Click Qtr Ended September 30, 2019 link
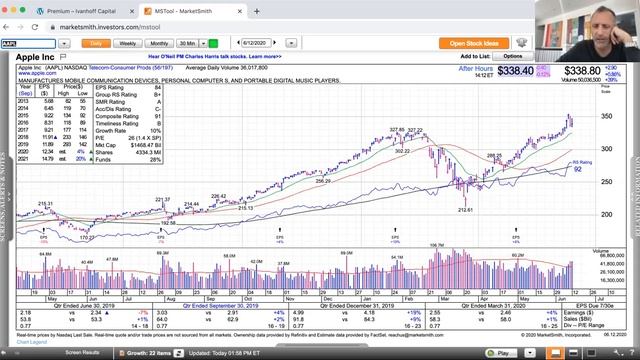Viewport: 640px width, 360px height. pos(220,306)
